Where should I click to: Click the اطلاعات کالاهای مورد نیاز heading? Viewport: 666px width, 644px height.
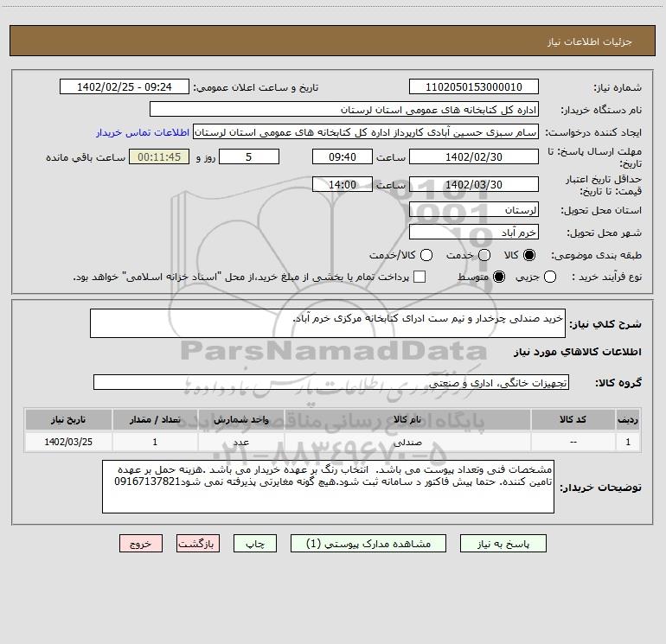click(x=577, y=352)
